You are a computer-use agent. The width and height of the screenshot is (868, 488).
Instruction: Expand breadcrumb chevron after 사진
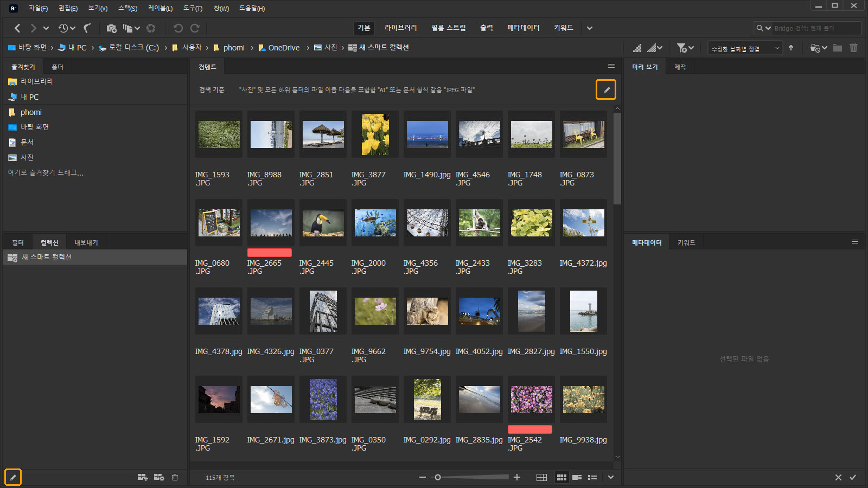click(343, 48)
